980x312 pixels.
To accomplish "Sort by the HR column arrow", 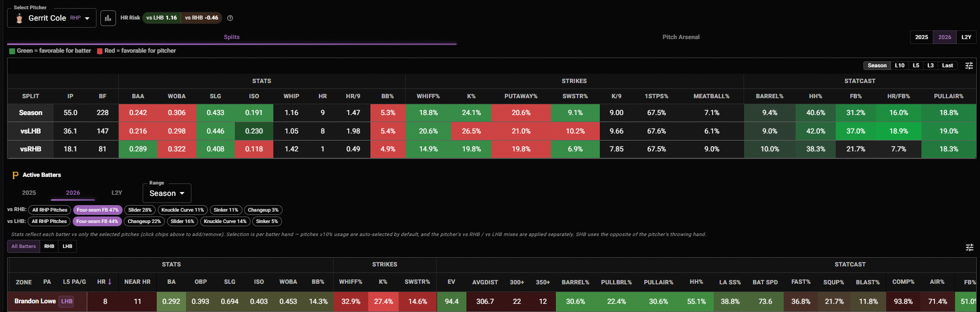I will tap(110, 282).
